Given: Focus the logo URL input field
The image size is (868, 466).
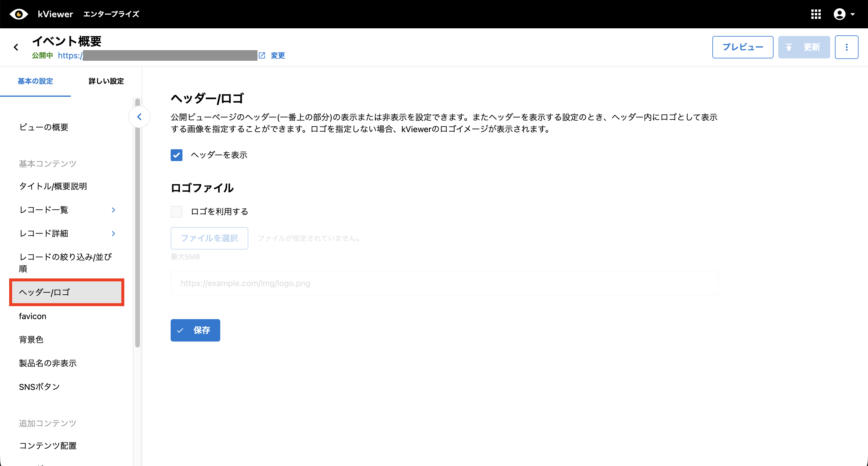Looking at the screenshot, I should [444, 283].
